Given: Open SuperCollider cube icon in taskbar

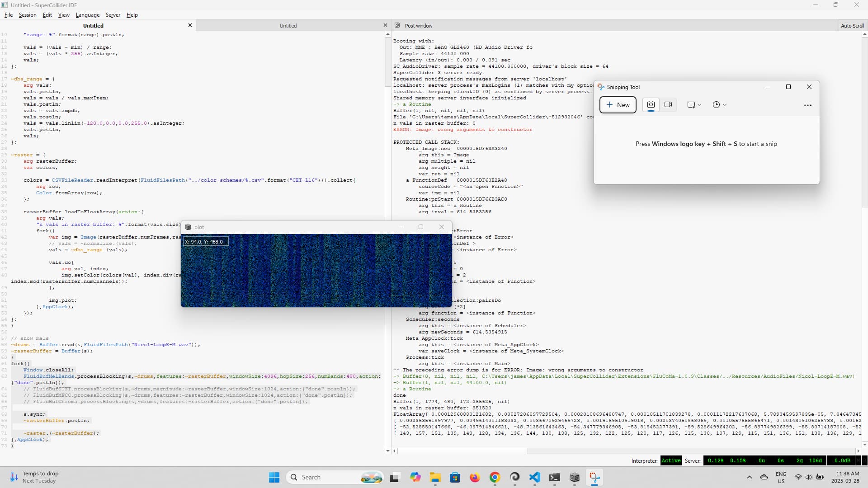Looking at the screenshot, I should click(x=574, y=477).
